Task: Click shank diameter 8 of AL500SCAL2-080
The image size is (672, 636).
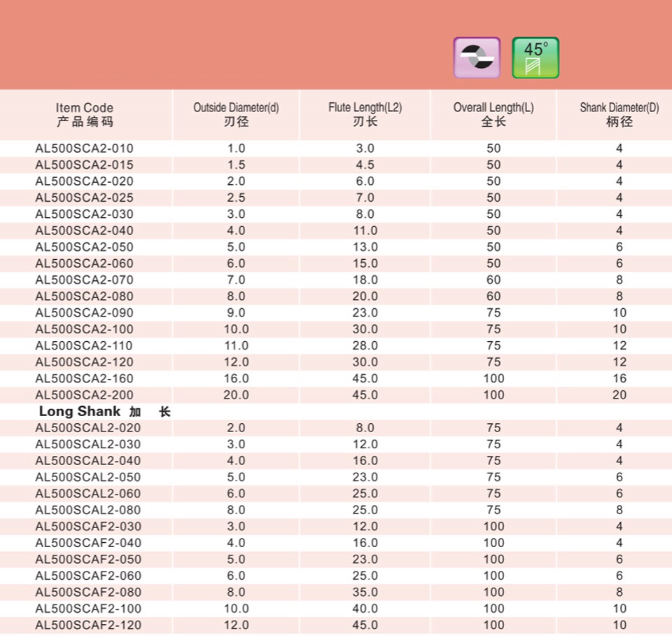Action: [x=619, y=510]
